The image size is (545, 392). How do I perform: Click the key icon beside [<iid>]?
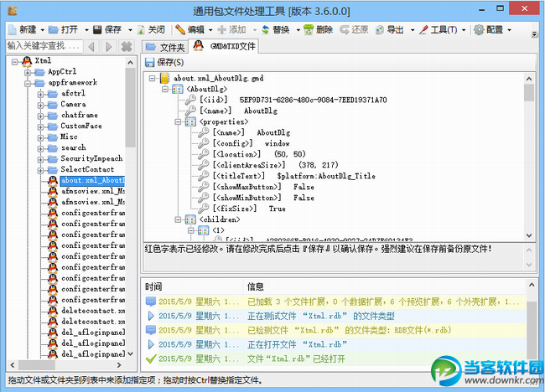point(190,100)
